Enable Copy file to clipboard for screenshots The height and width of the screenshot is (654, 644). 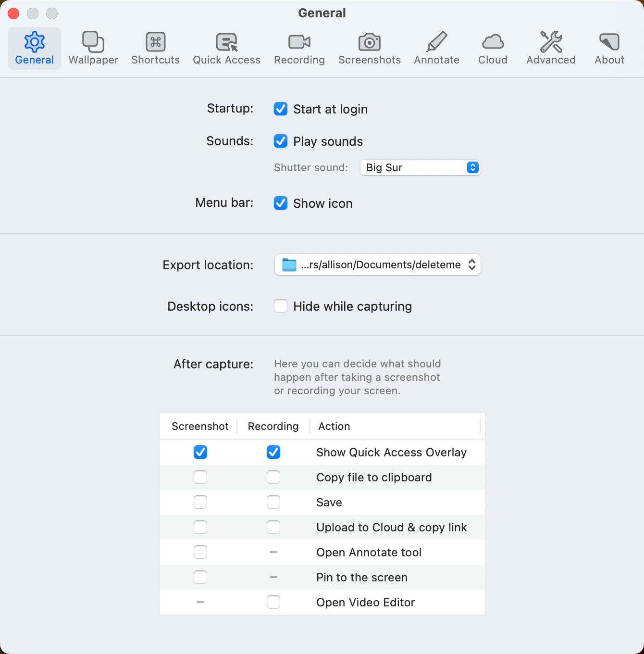pyautogui.click(x=200, y=478)
